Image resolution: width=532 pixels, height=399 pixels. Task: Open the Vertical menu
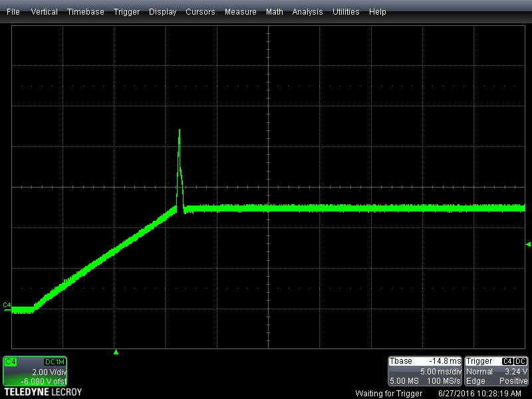pyautogui.click(x=44, y=12)
